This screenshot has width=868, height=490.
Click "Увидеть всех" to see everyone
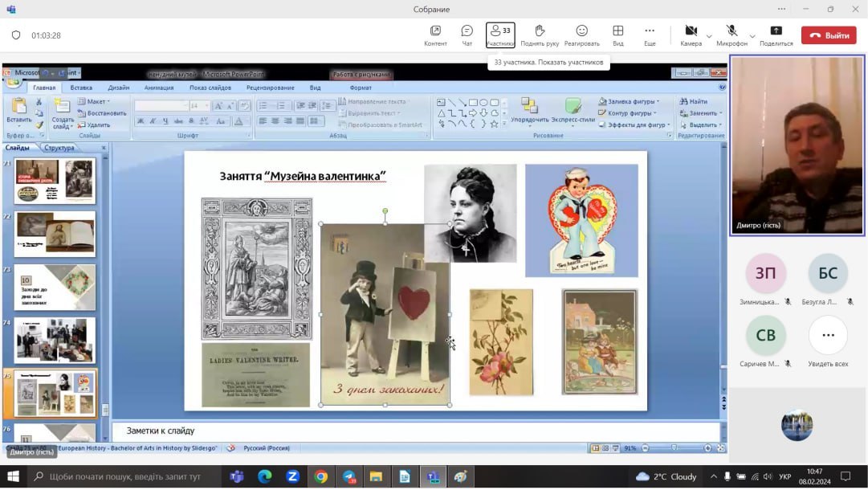[x=828, y=336]
